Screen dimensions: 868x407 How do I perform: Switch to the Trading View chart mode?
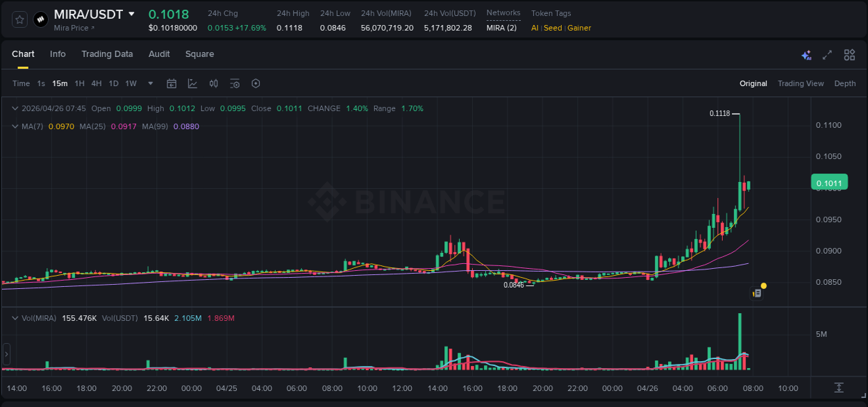pos(801,83)
